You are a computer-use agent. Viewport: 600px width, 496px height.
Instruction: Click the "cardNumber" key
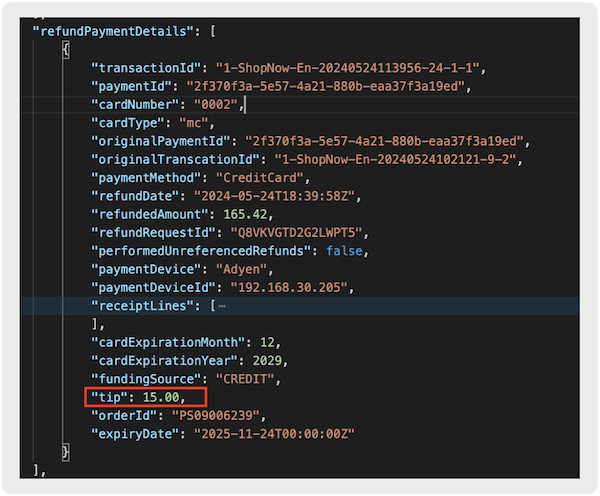pos(135,105)
